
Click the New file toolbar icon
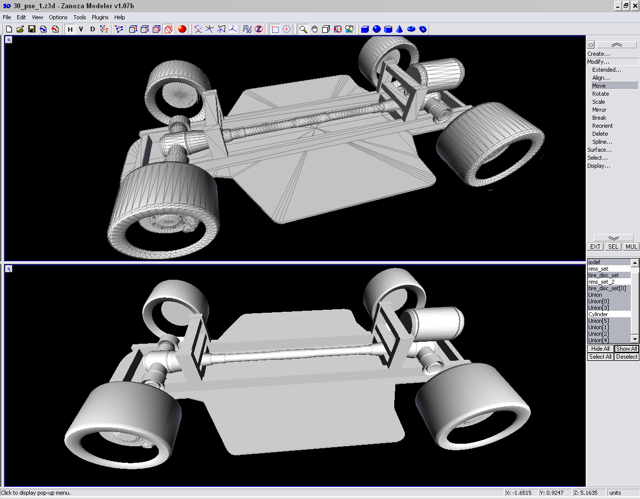[9, 29]
